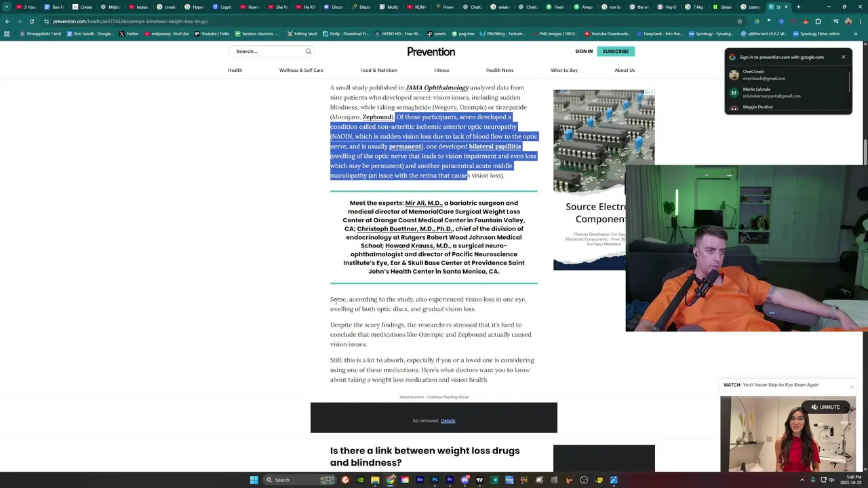The height and width of the screenshot is (488, 868).
Task: Click SIGN IN link
Action: (584, 52)
